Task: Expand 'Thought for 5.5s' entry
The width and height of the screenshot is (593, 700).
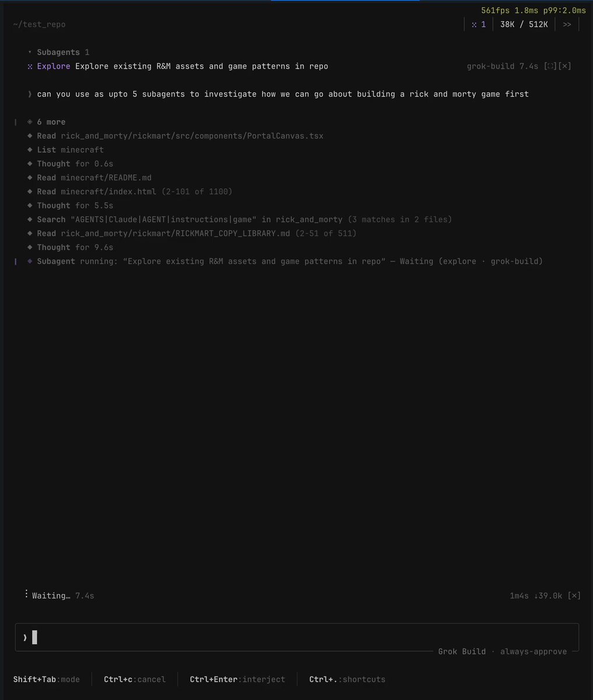Action: coord(75,205)
